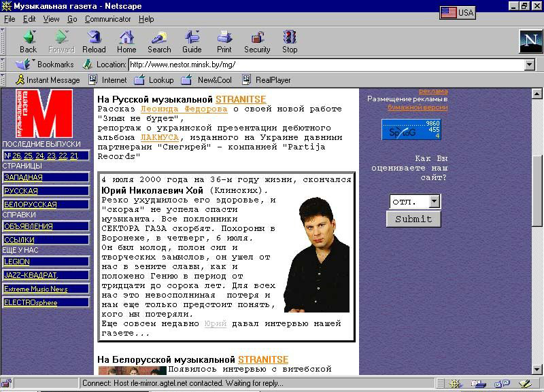Image resolution: width=544 pixels, height=392 pixels.
Task: Click the photo of Юрий Хой
Action: [317, 255]
